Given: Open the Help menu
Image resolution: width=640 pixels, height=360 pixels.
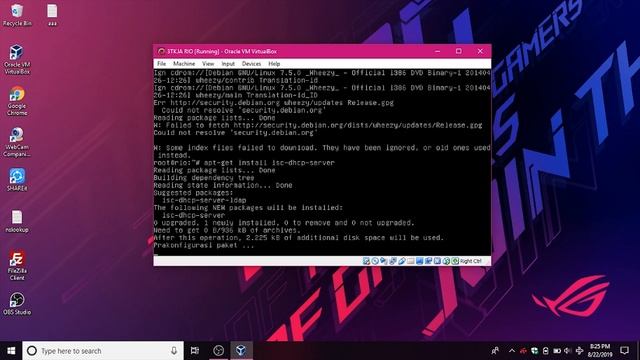Looking at the screenshot, I should (x=274, y=64).
